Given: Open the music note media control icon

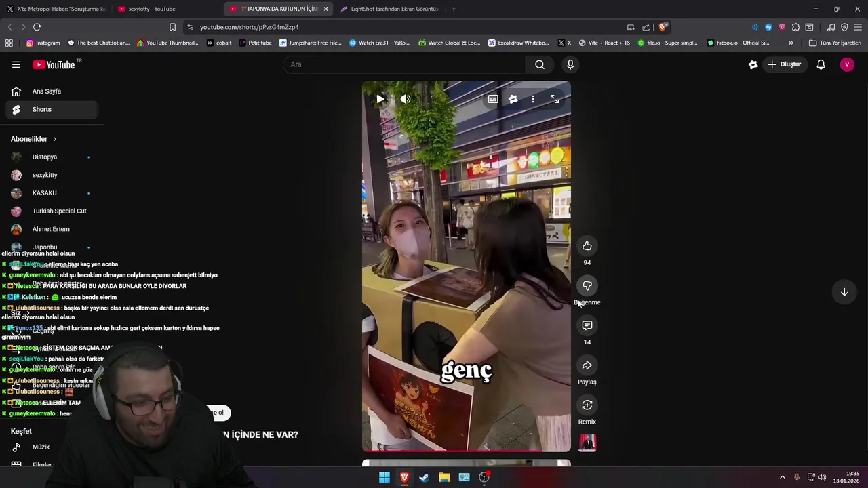Looking at the screenshot, I should (x=831, y=27).
